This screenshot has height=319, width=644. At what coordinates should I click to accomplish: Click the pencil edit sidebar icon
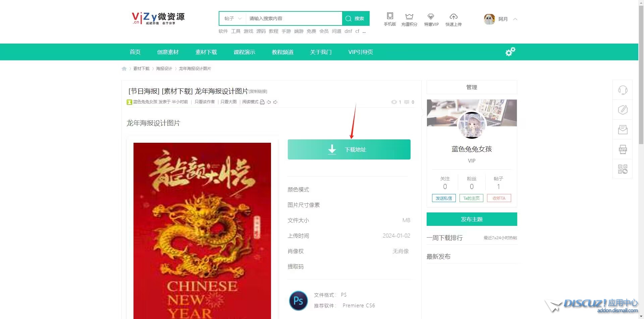click(623, 110)
